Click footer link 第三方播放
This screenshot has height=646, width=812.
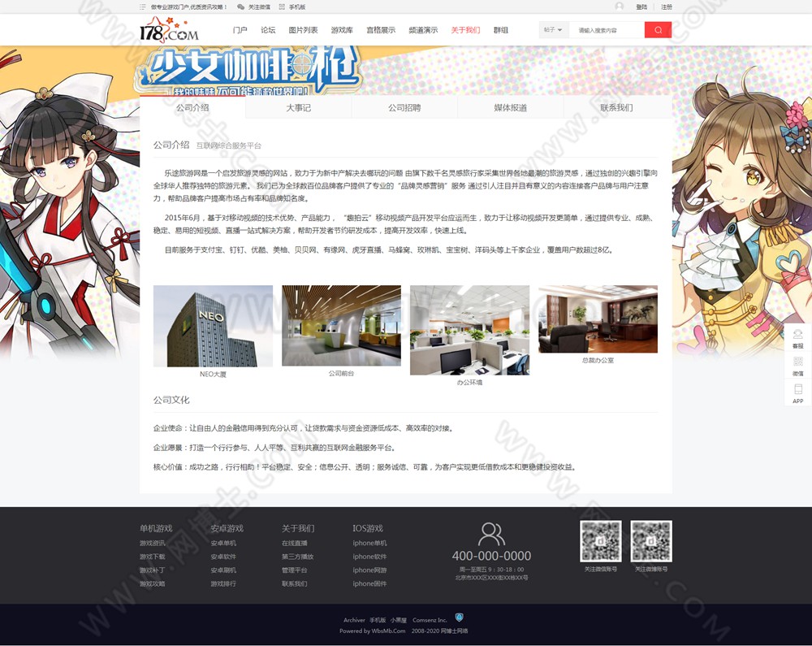[298, 557]
